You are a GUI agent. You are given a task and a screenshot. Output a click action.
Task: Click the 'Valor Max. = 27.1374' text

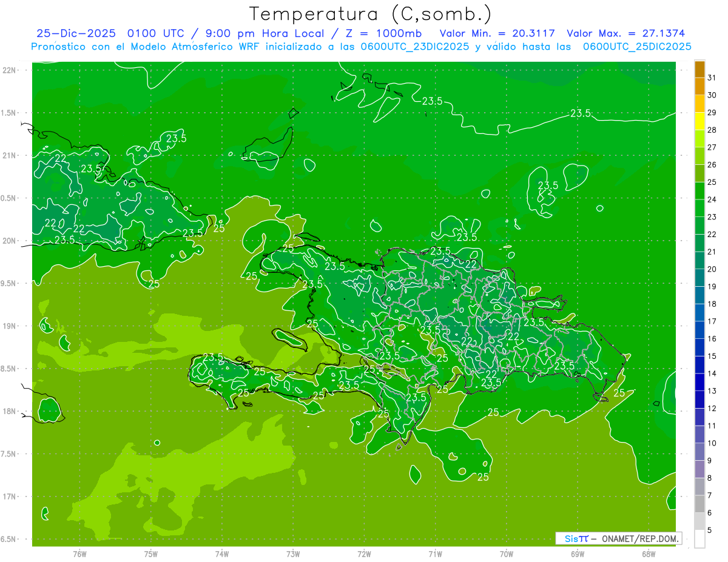626,33
